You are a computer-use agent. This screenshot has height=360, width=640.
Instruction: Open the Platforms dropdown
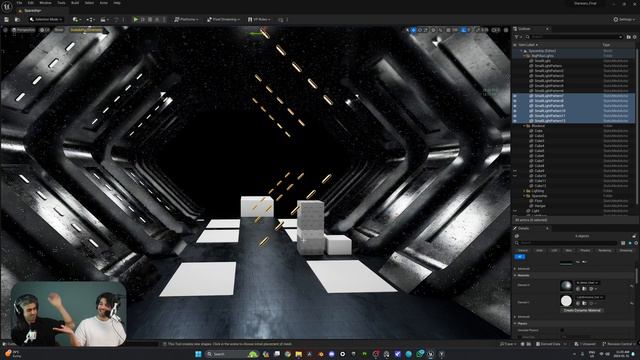[x=186, y=19]
